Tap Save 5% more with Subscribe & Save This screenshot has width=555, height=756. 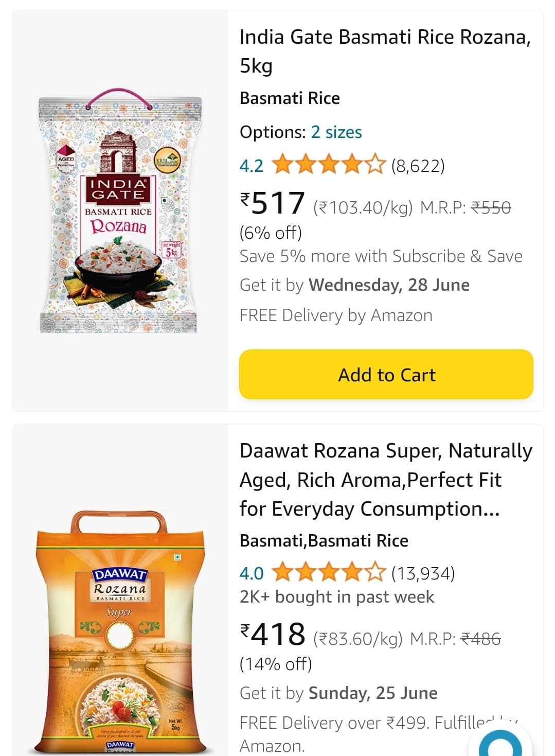click(381, 256)
